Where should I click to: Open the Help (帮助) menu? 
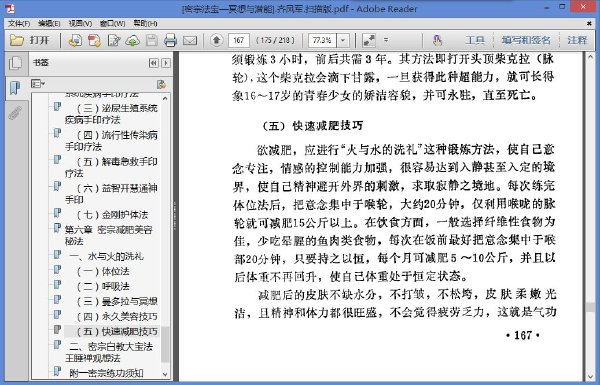[145, 23]
